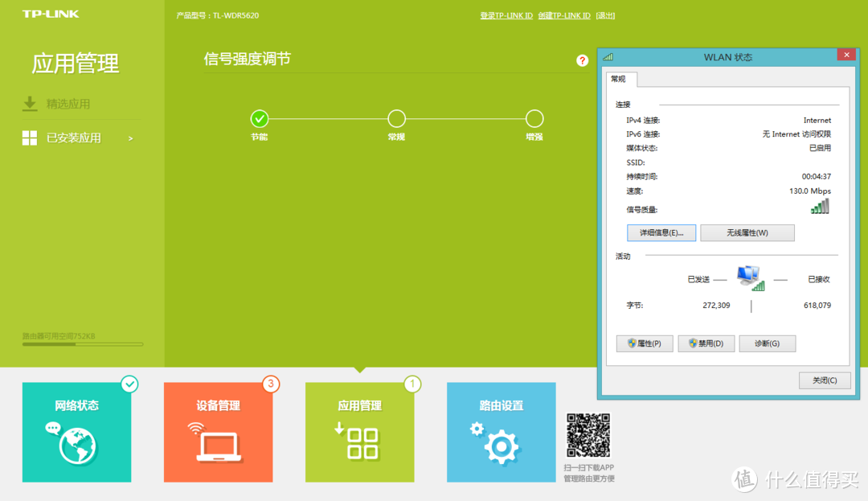Click 禁用(D) to disable the adapter
Viewport: 868px width, 501px height.
point(706,343)
